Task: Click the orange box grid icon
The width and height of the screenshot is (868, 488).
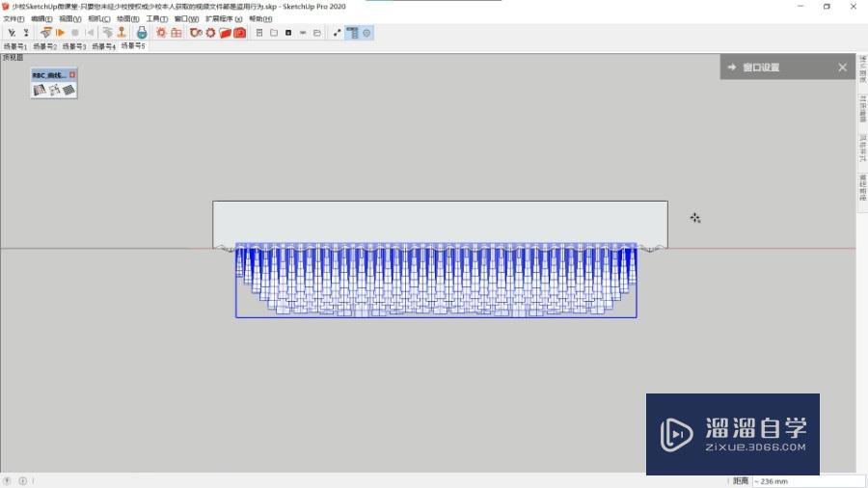Action: click(x=176, y=33)
